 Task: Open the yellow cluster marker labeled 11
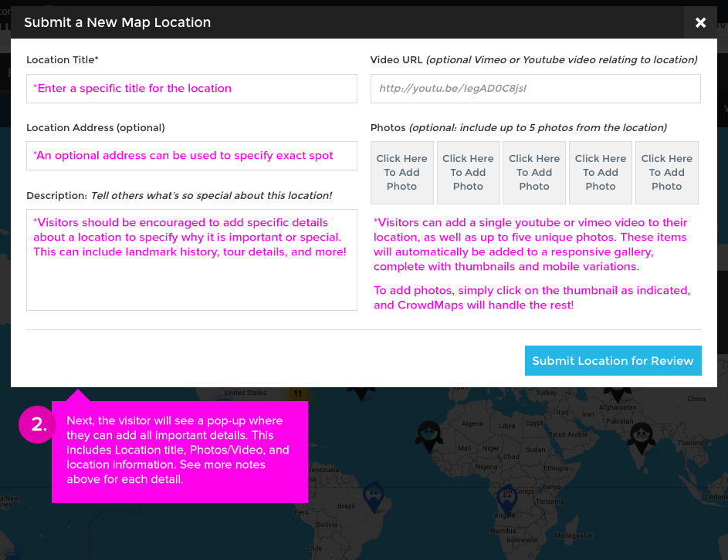pyautogui.click(x=296, y=393)
